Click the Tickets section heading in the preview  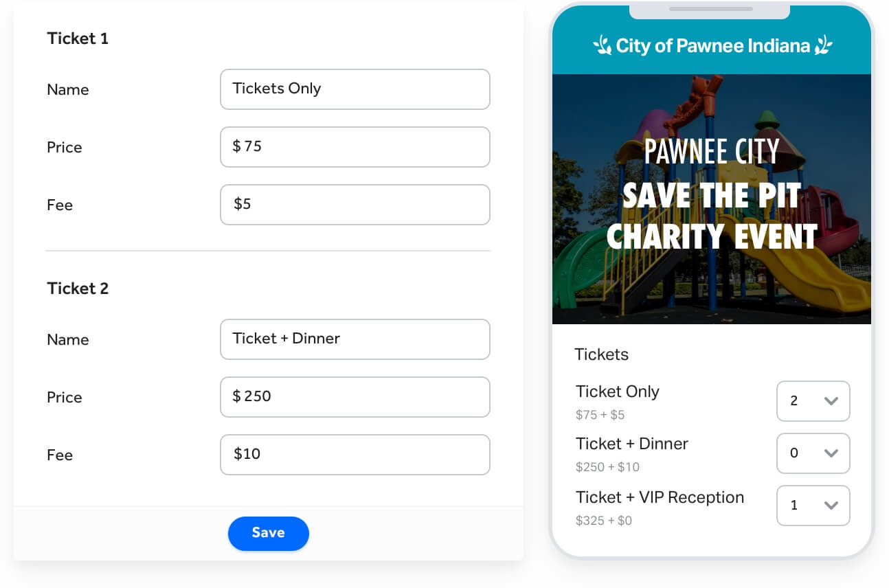(601, 354)
